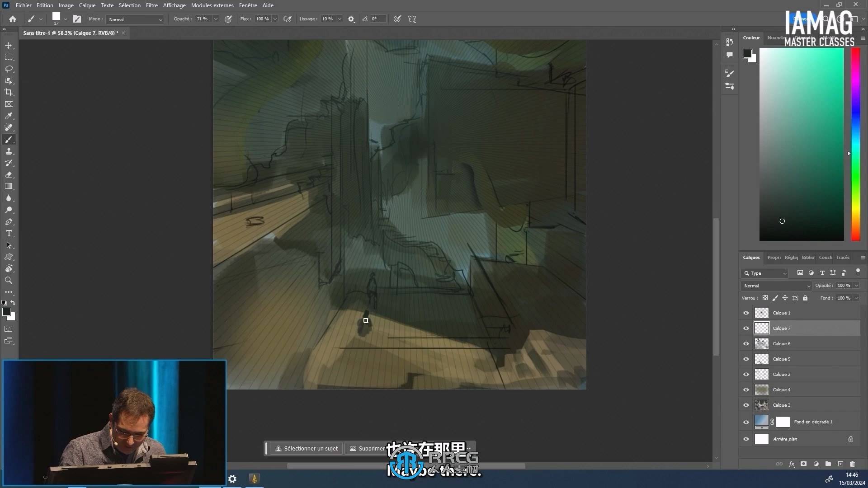Click foreground color swatch in toolbar
Screen dimensions: 868x488
click(6, 312)
